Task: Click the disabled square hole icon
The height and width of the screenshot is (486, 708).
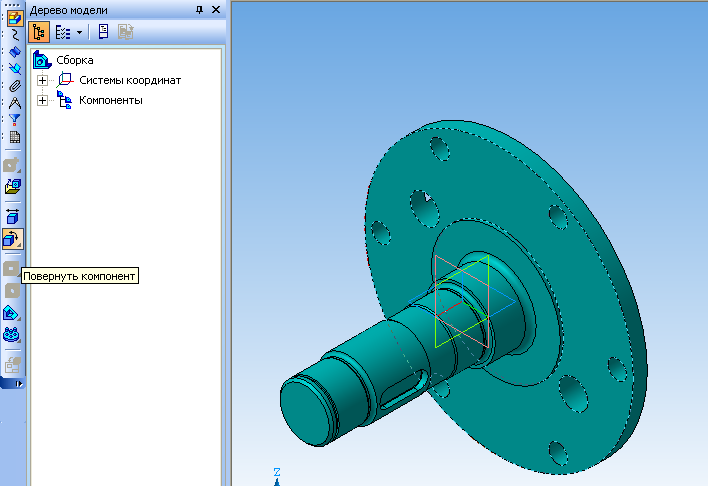Action: tap(11, 269)
